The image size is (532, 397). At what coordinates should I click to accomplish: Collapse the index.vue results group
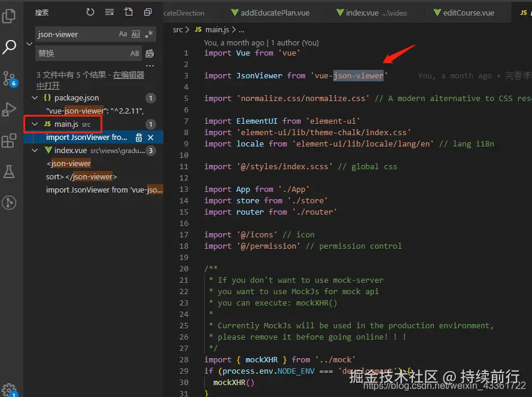point(35,150)
